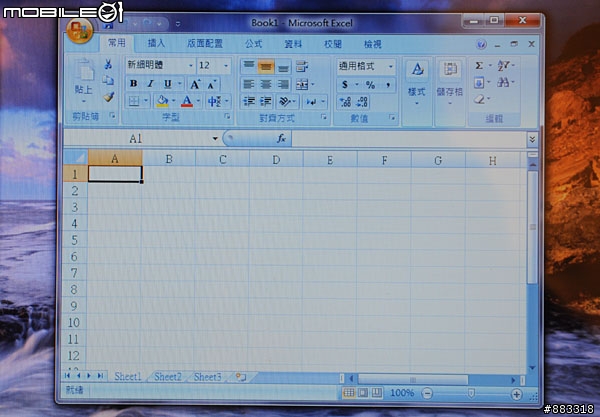600x417 pixels.
Task: Apply Comma Style icon
Action: coord(388,85)
